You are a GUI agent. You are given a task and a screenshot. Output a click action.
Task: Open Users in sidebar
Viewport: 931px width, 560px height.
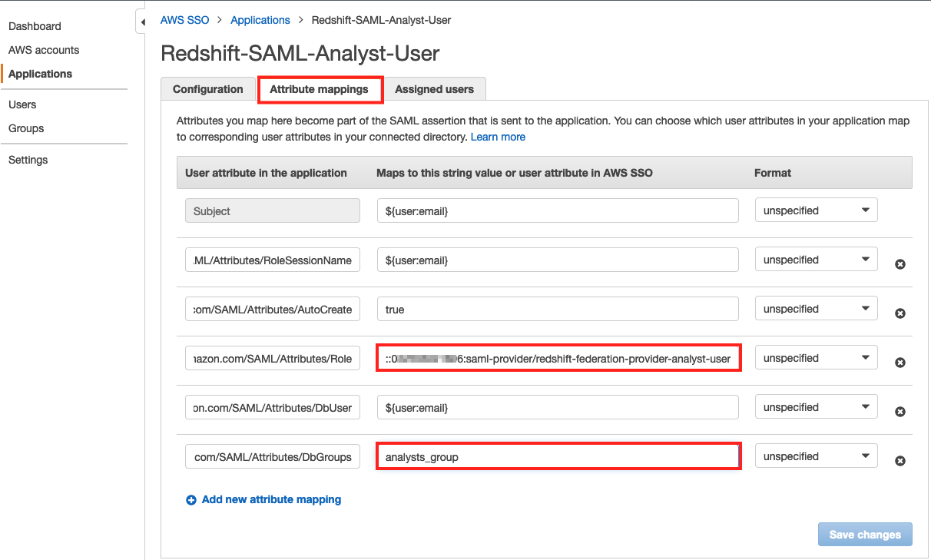pyautogui.click(x=22, y=104)
